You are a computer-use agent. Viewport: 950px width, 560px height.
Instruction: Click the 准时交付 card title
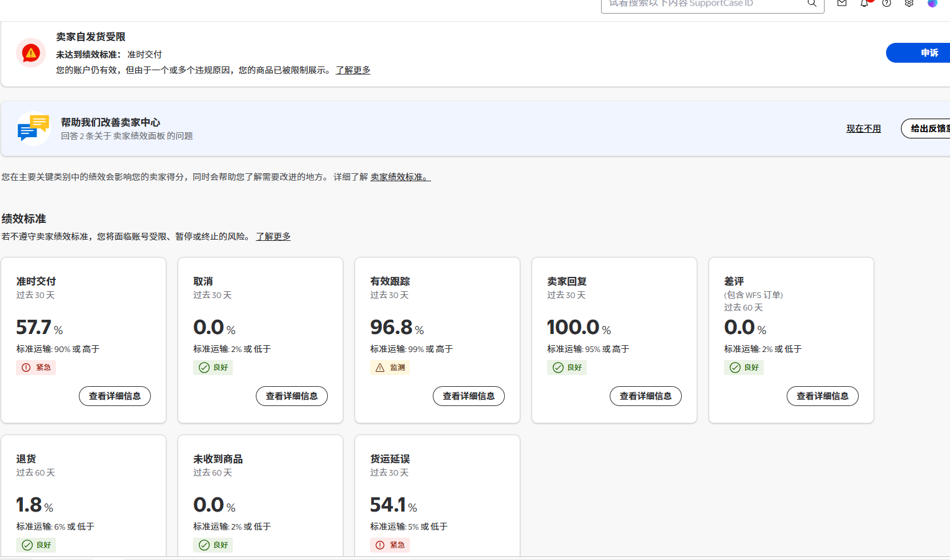pos(36,281)
